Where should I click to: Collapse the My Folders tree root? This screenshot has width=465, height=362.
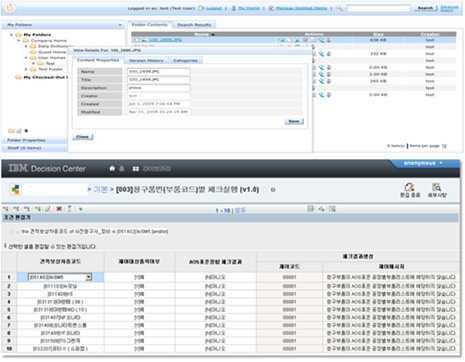tap(12, 35)
